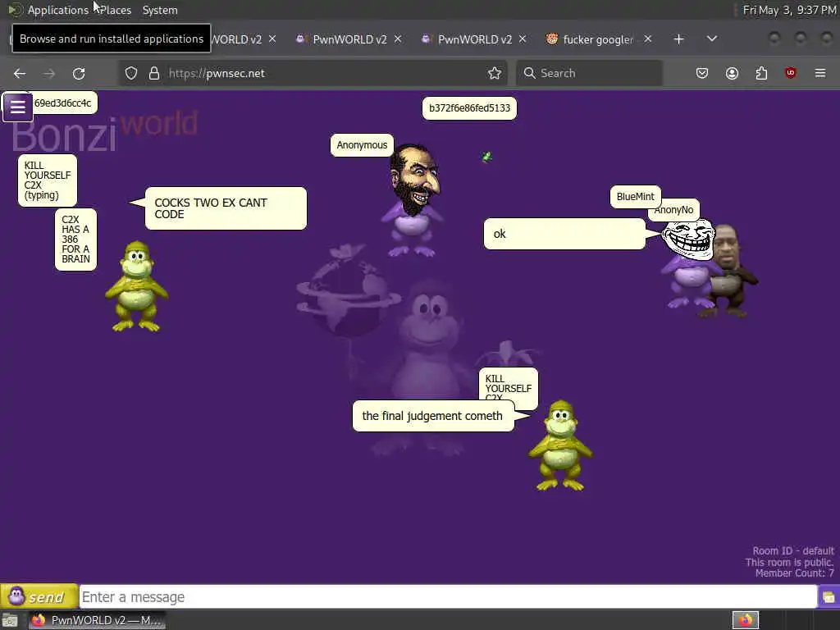Open the Firefox account icon
The width and height of the screenshot is (840, 630).
pyautogui.click(x=732, y=73)
